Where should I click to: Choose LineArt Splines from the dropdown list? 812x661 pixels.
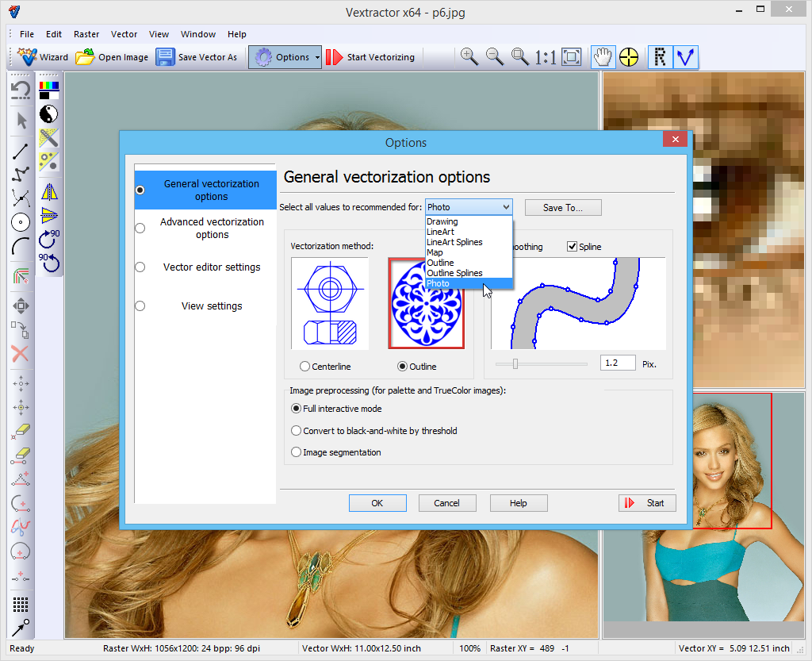point(454,242)
